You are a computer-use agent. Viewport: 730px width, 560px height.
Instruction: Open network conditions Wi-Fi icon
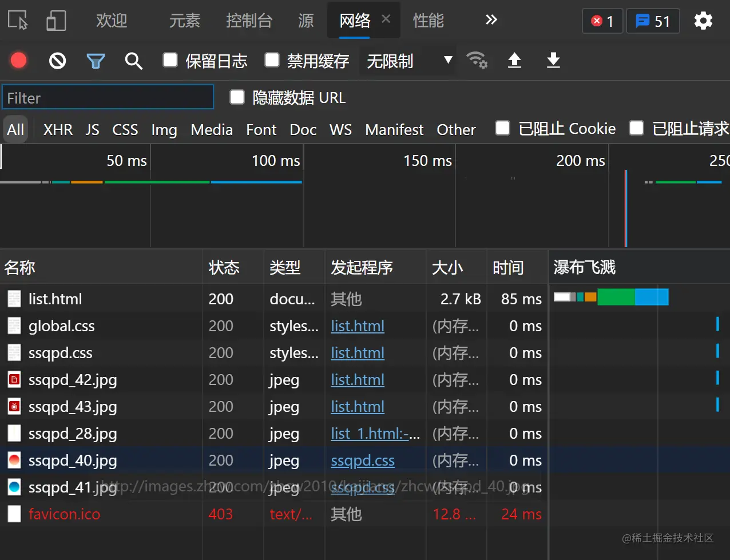click(x=477, y=60)
